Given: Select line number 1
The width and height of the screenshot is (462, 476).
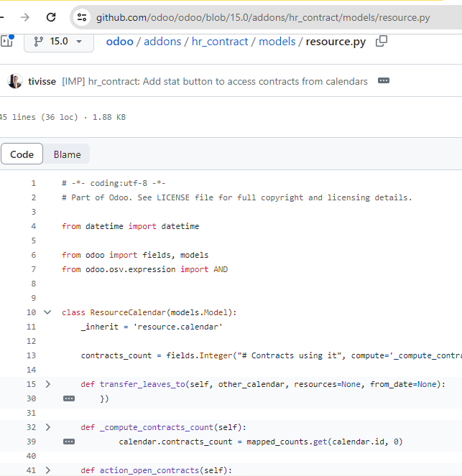Looking at the screenshot, I should [33, 183].
